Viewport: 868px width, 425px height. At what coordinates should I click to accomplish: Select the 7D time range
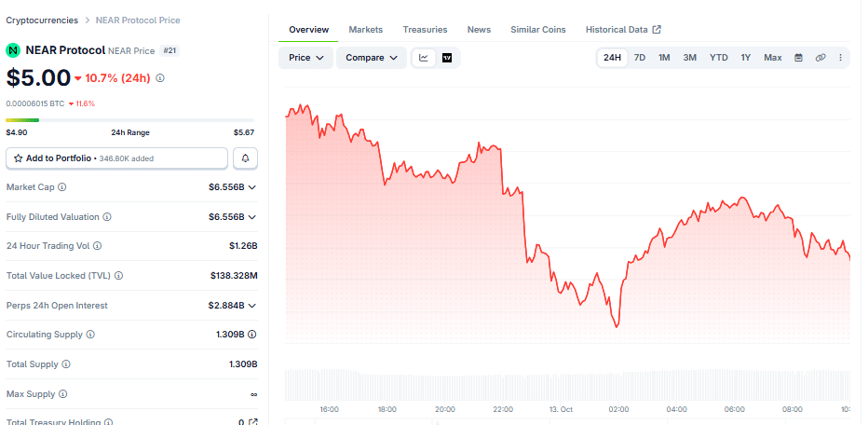[x=640, y=58]
